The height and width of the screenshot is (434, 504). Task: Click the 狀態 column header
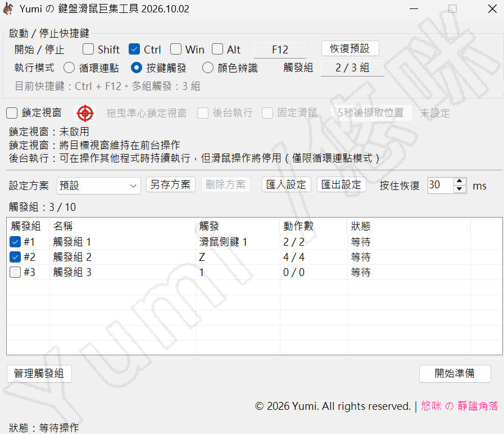click(x=409, y=226)
